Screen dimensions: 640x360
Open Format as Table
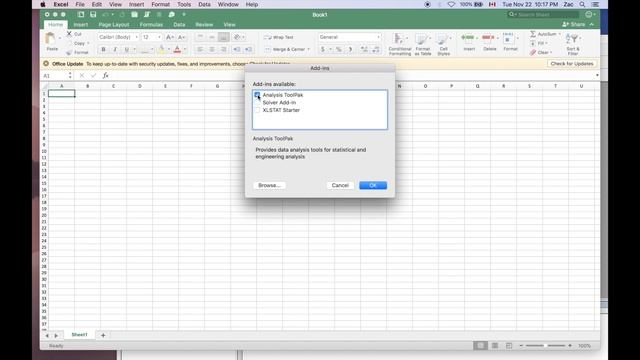pyautogui.click(x=423, y=44)
